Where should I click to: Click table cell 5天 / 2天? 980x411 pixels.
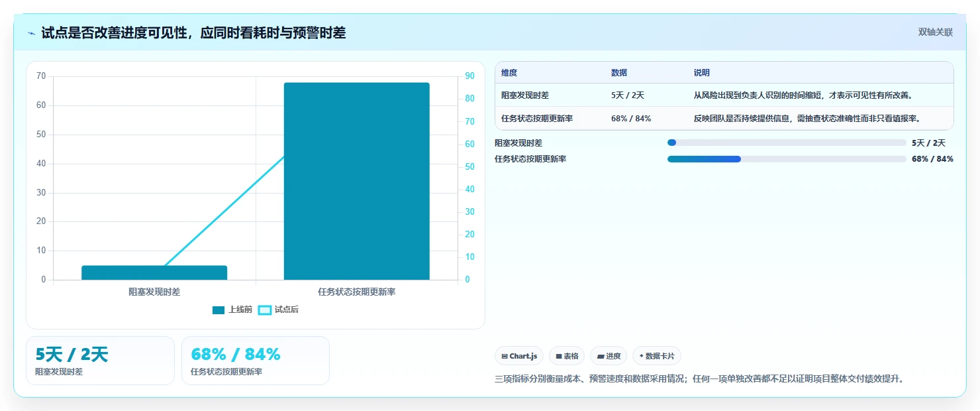628,95
